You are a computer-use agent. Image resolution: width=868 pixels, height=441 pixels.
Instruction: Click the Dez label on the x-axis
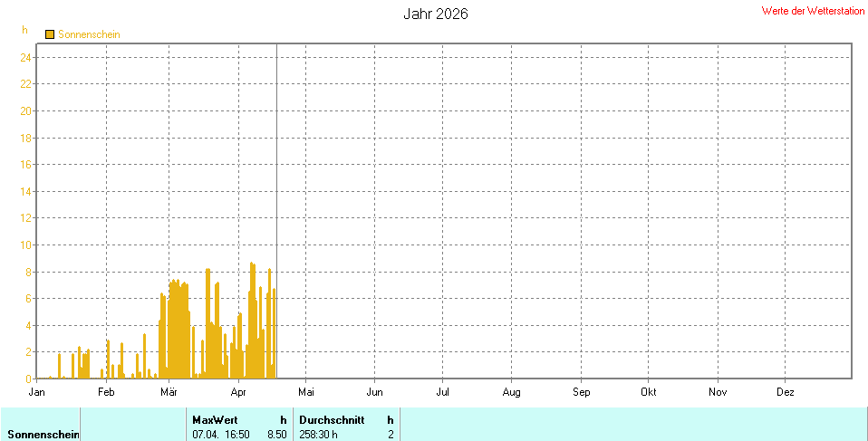[786, 392]
